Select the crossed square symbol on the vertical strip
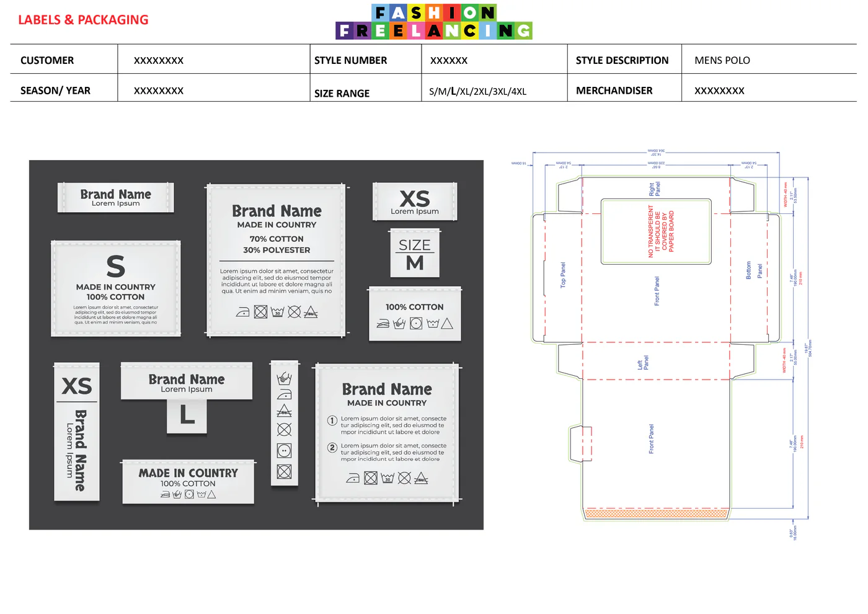This screenshot has height=614, width=868. click(284, 471)
